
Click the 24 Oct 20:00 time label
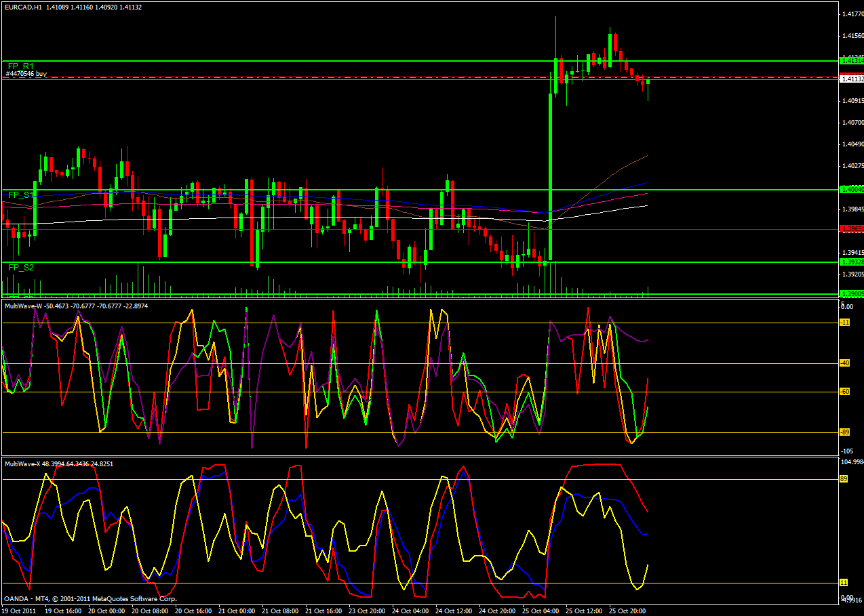(497, 610)
